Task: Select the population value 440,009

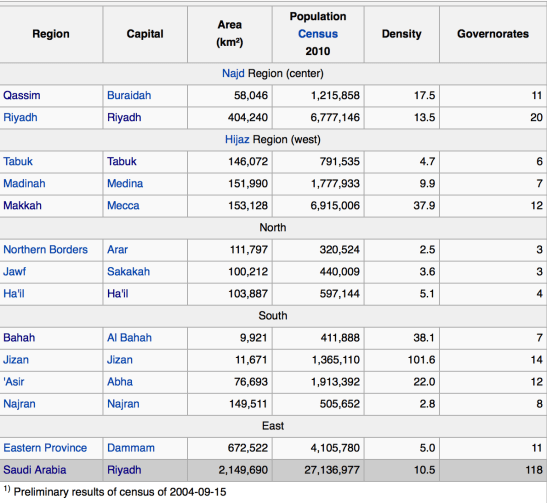Action: (340, 272)
